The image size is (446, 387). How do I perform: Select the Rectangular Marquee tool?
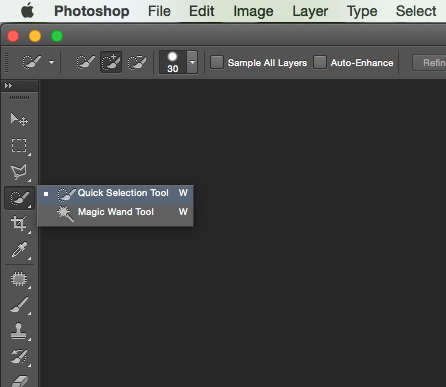click(x=19, y=146)
